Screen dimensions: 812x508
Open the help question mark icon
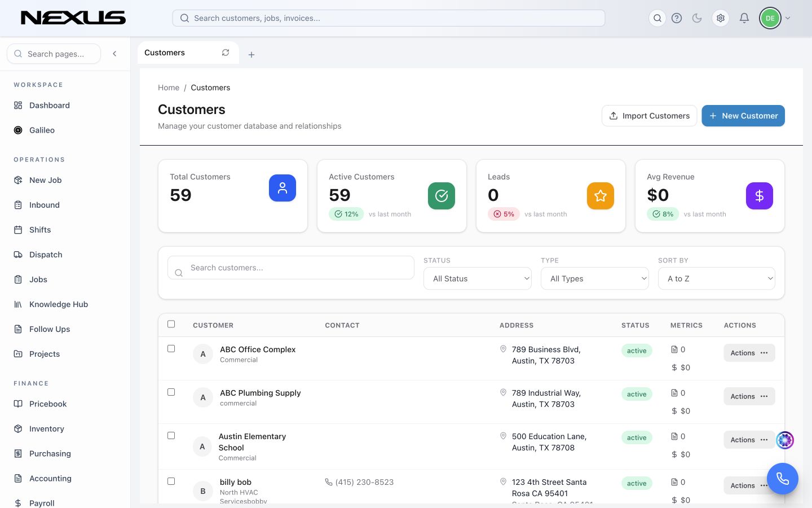click(677, 18)
